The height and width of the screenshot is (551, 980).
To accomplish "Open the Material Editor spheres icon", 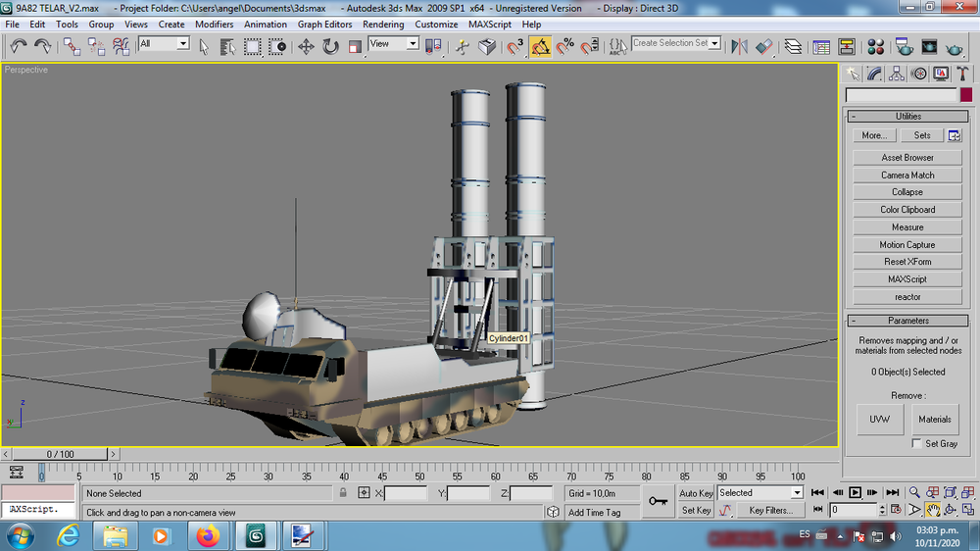I will [875, 47].
